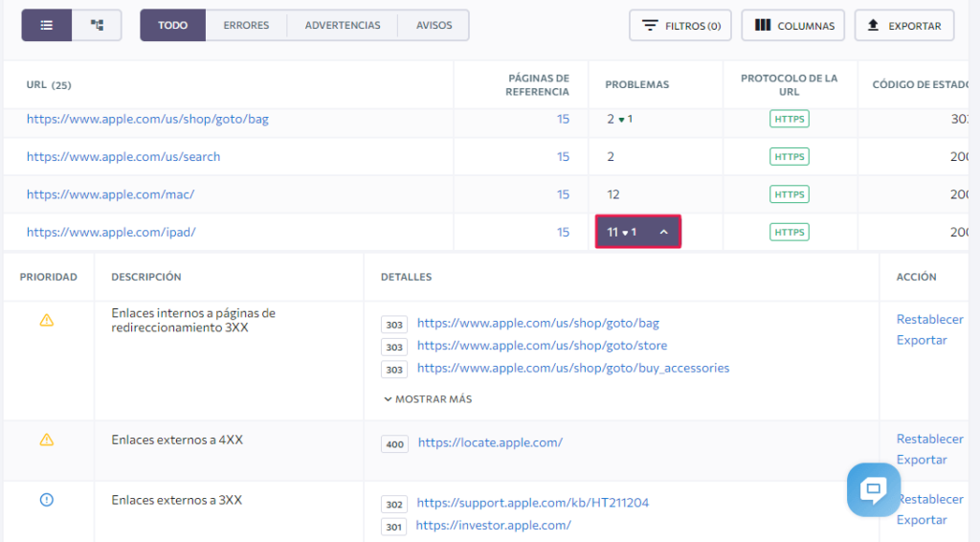The image size is (980, 542).
Task: Click Exportar for external 4XX links
Action: coord(922,460)
